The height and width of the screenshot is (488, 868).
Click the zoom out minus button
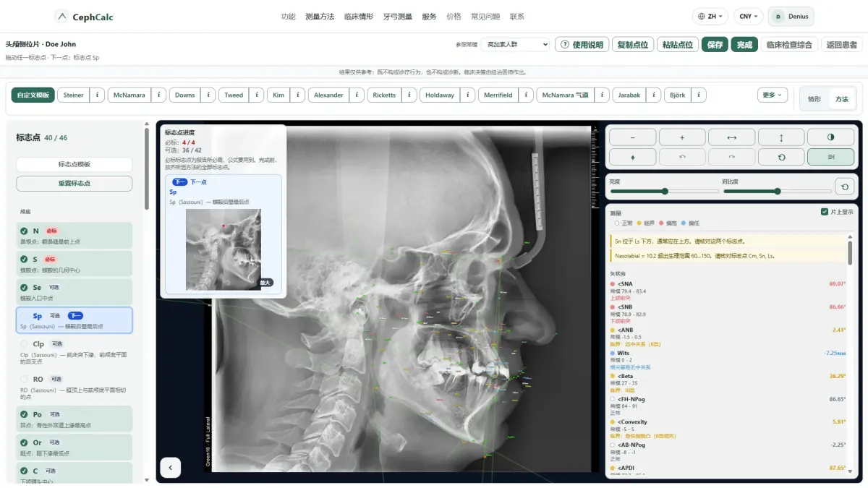click(633, 137)
